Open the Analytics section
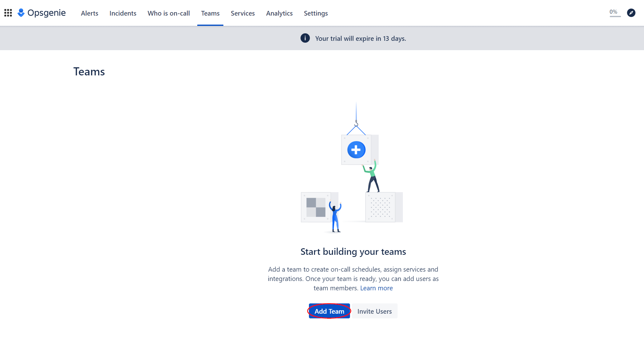The height and width of the screenshot is (352, 644). 279,13
